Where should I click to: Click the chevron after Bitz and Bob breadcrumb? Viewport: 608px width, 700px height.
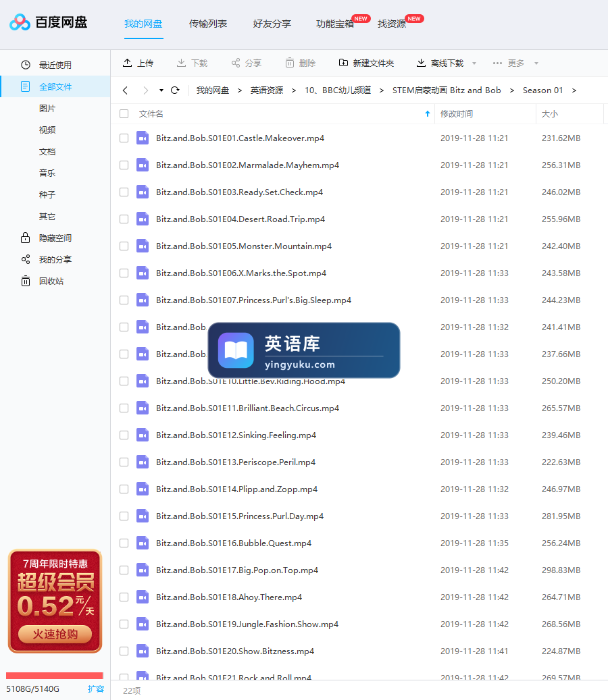click(512, 90)
